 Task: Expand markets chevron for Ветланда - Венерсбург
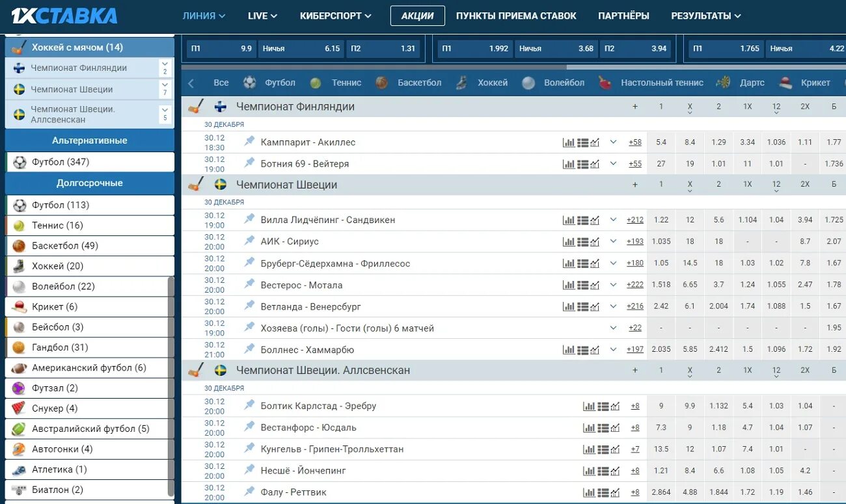click(x=613, y=306)
